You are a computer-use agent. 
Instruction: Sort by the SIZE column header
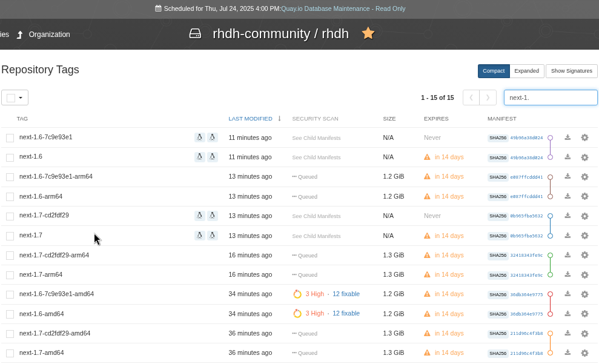pyautogui.click(x=389, y=119)
